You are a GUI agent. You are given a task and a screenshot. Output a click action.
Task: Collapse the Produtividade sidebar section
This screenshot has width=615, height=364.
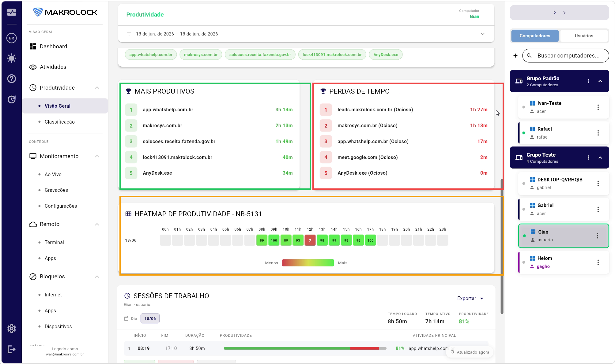[97, 88]
